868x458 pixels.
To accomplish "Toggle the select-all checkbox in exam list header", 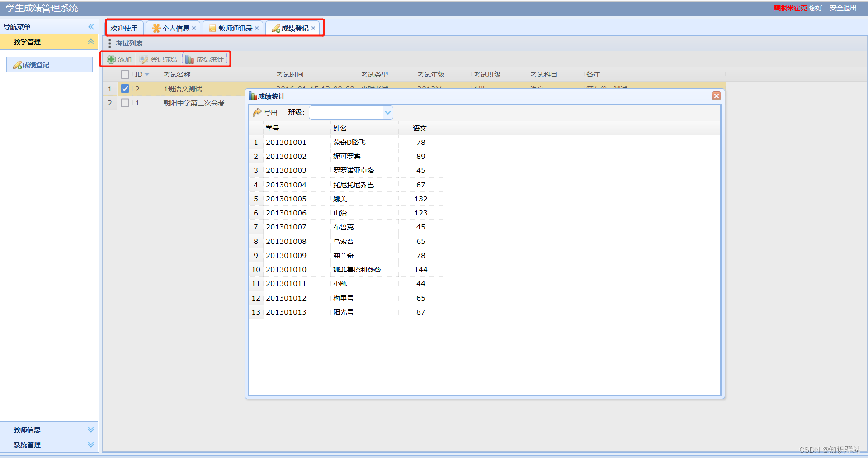I will [125, 74].
